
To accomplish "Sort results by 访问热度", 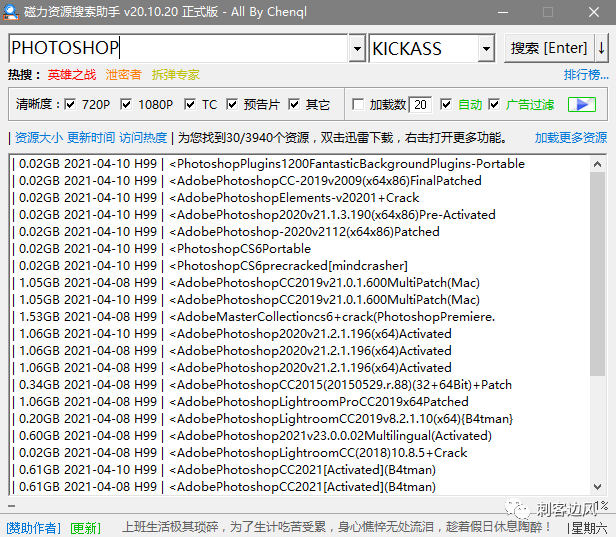I will 143,137.
